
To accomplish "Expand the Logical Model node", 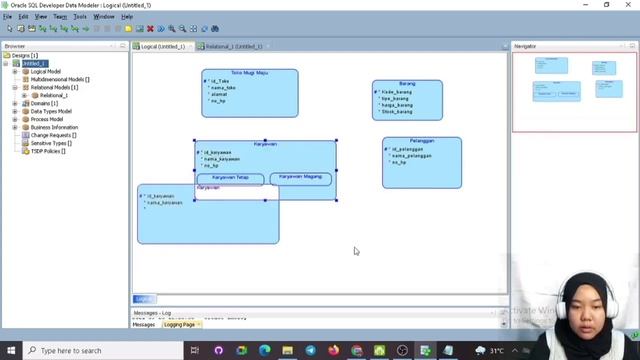I will point(15,71).
